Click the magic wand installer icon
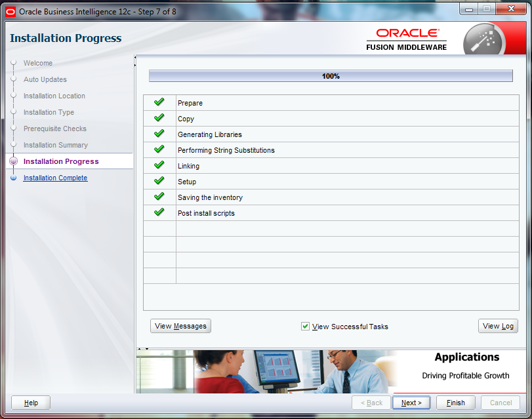This screenshot has width=532, height=419. pyautogui.click(x=484, y=40)
